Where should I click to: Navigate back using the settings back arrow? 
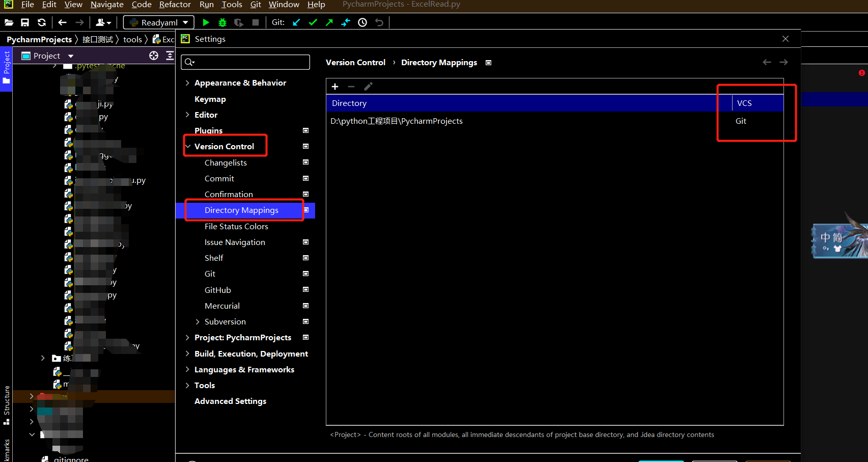point(767,62)
